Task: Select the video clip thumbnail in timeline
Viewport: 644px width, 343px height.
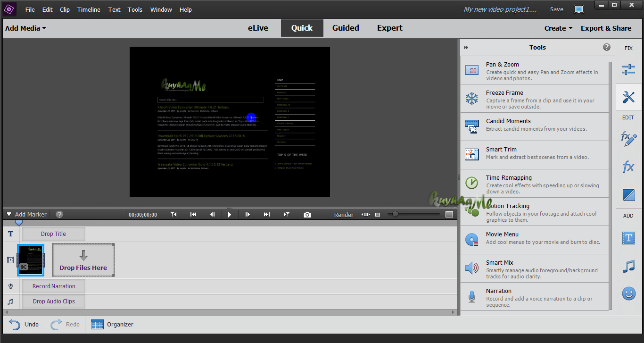Action: (31, 260)
